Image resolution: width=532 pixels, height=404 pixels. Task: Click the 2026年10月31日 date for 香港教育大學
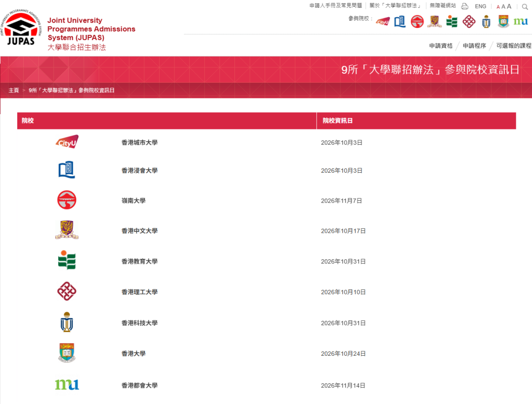click(x=343, y=261)
